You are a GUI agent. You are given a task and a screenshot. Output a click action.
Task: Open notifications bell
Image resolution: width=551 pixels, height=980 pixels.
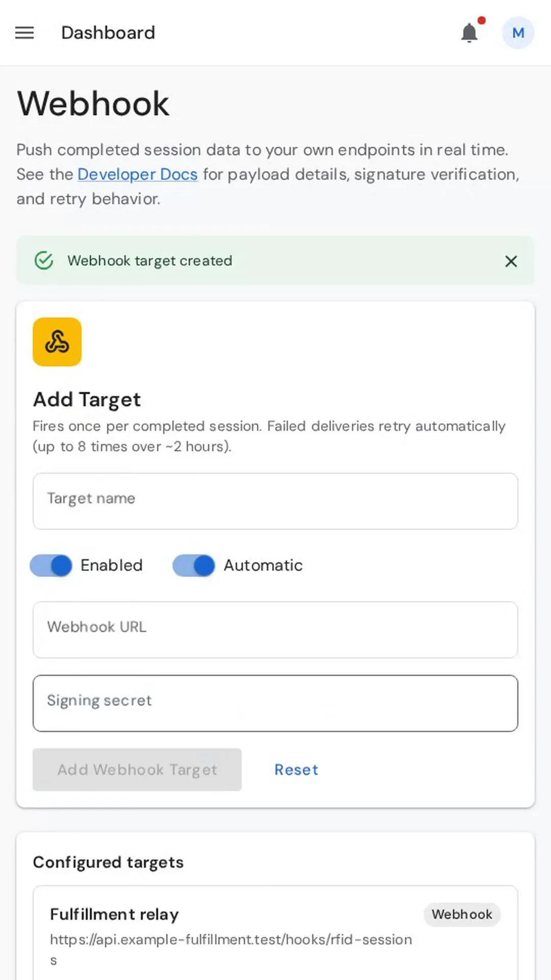point(469,33)
